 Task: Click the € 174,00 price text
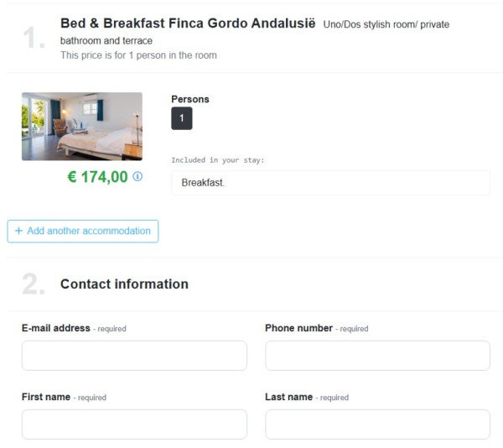click(97, 177)
